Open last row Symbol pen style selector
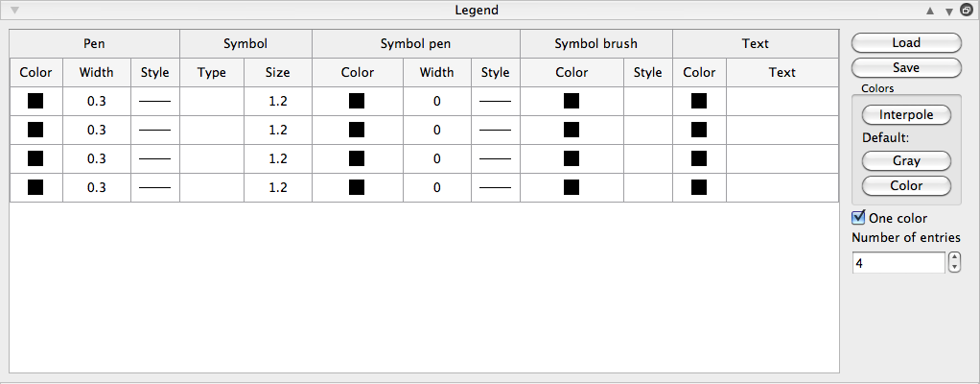Screen dimensions: 980x384 pos(495,187)
